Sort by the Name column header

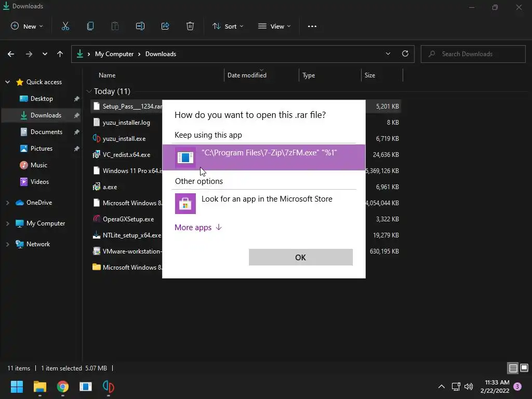[107, 75]
